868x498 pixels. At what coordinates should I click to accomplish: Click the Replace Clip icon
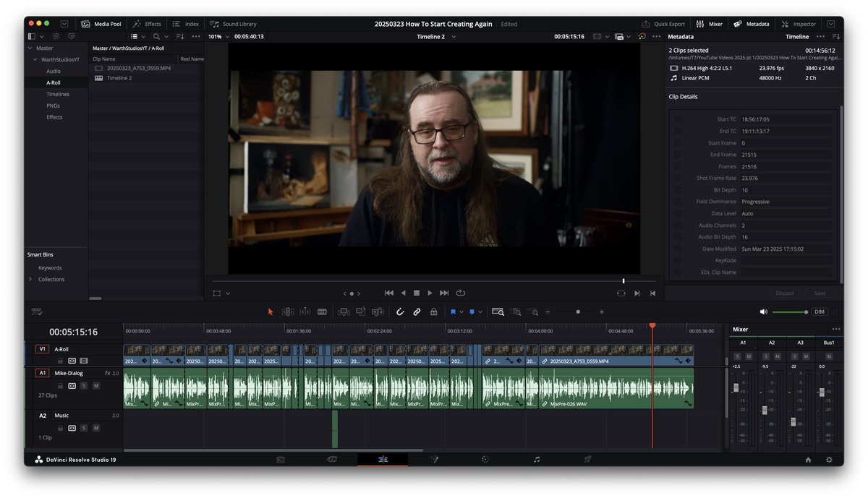(378, 312)
